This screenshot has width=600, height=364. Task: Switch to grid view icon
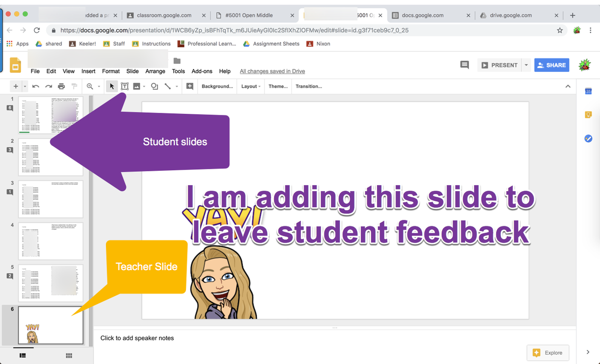(69, 356)
